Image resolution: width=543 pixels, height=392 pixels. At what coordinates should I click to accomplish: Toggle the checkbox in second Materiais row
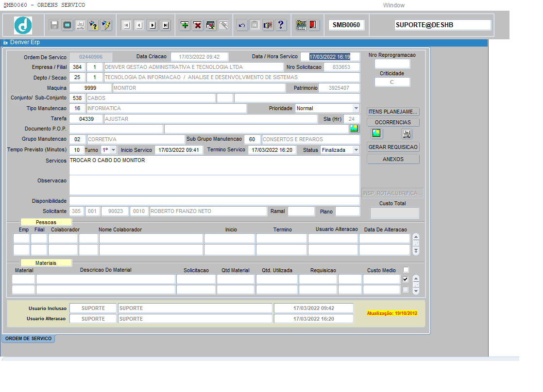point(406,290)
